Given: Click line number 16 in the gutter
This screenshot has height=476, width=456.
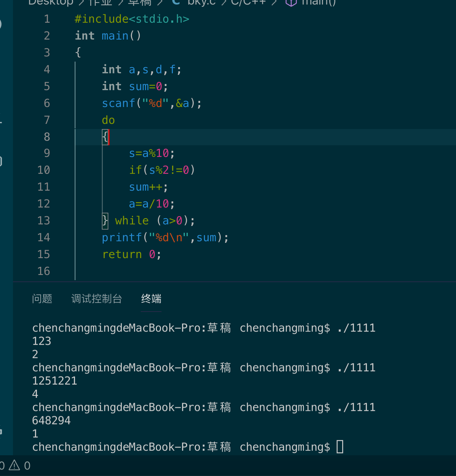Looking at the screenshot, I should click(x=43, y=271).
